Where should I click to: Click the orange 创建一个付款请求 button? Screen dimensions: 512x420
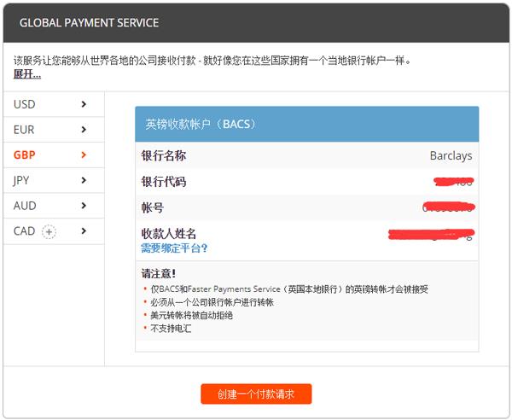[256, 394]
